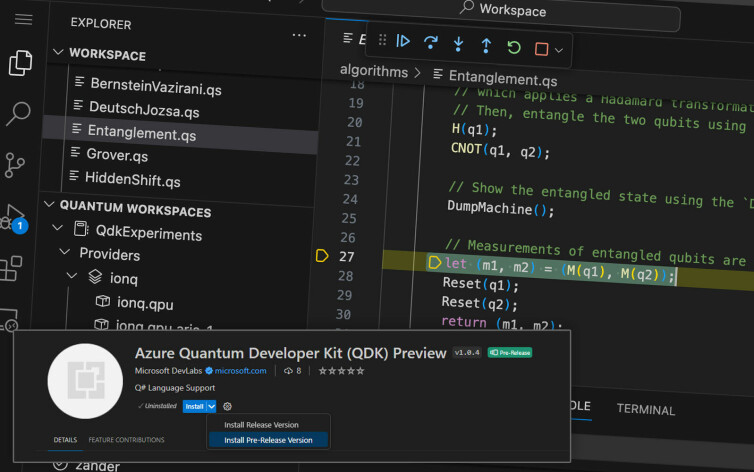The image size is (754, 472).
Task: Click breakpoint marker at line 27
Action: pos(322,256)
